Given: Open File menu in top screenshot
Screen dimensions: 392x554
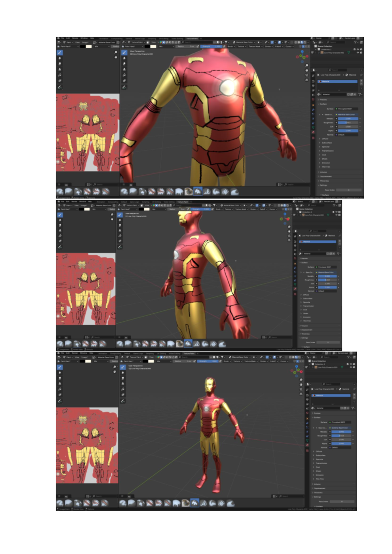Looking at the screenshot, I should pyautogui.click(x=62, y=38).
